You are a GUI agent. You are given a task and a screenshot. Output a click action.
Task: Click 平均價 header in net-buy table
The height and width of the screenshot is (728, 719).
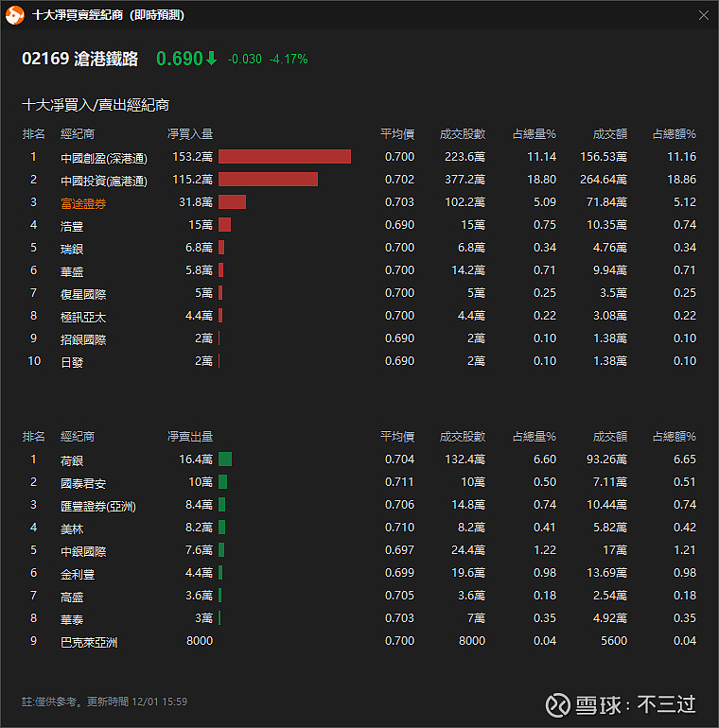tap(397, 134)
